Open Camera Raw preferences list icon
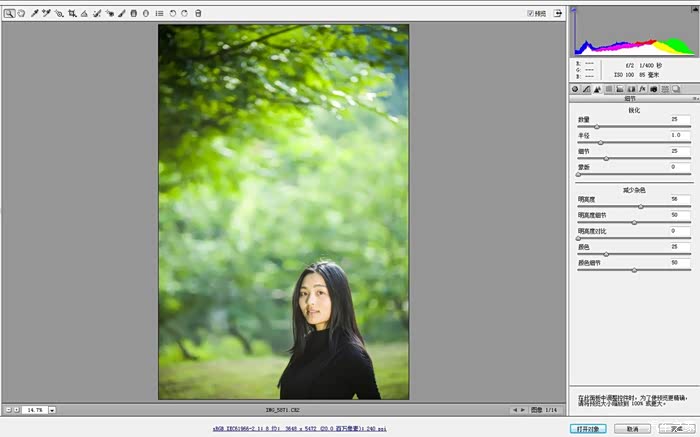 pos(159,13)
